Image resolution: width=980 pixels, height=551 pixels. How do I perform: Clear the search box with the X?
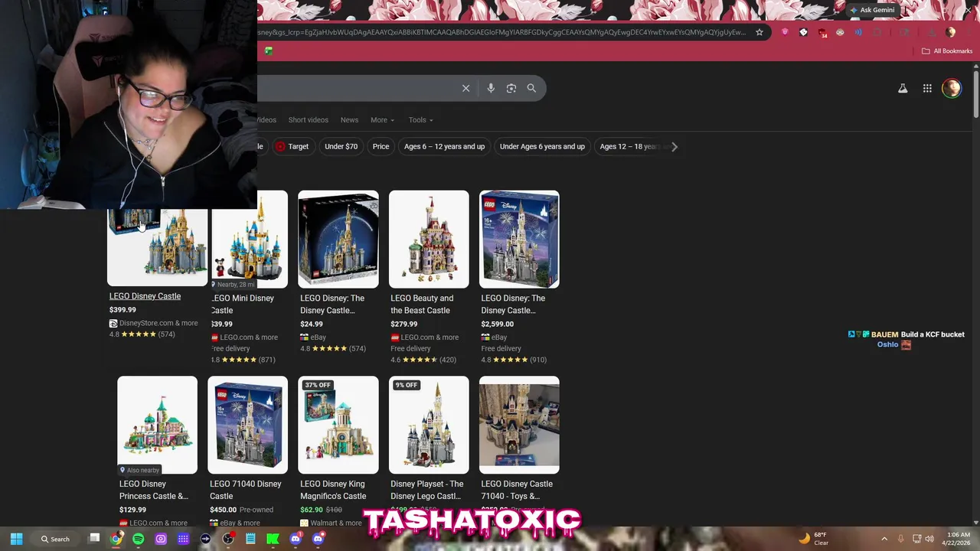click(x=465, y=88)
